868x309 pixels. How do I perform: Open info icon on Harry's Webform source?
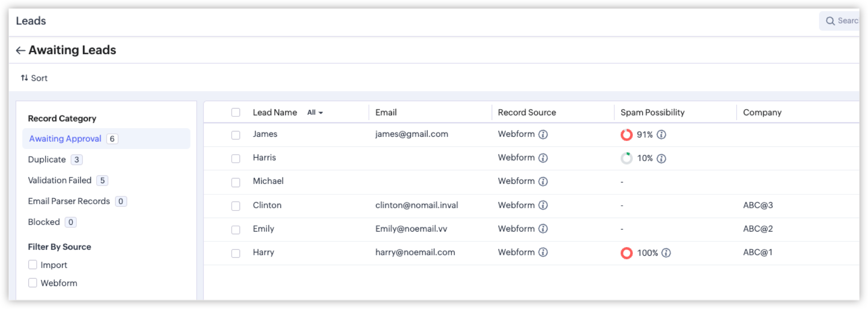pyautogui.click(x=543, y=252)
